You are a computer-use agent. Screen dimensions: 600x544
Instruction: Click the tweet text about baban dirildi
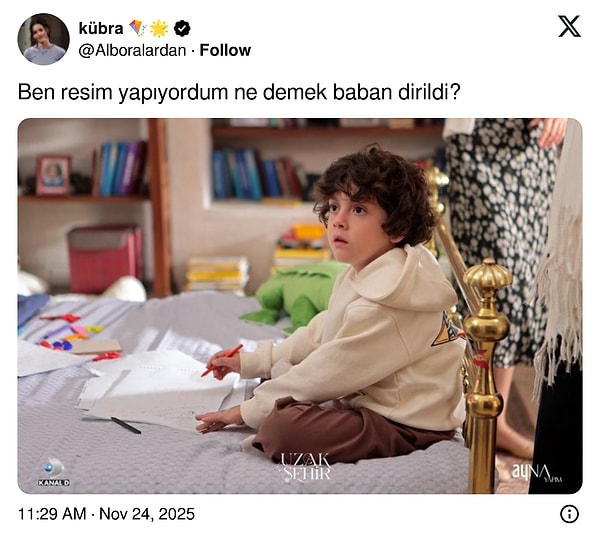tap(239, 92)
